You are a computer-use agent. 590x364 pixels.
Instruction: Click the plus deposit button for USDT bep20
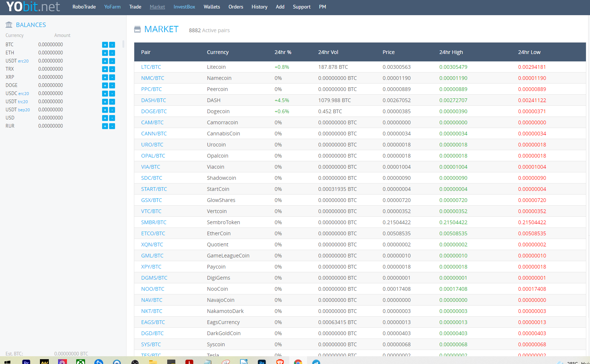click(105, 110)
